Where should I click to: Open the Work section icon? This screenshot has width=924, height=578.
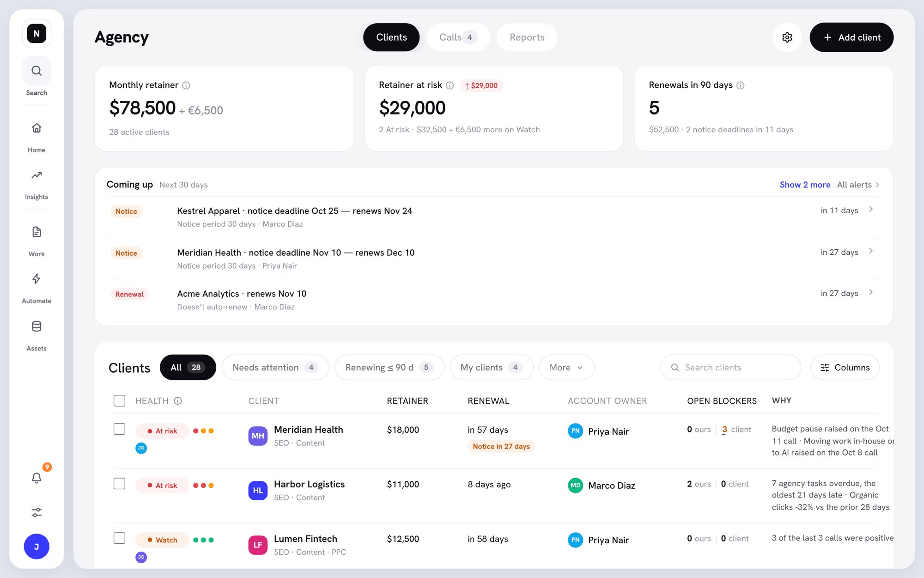pyautogui.click(x=36, y=232)
